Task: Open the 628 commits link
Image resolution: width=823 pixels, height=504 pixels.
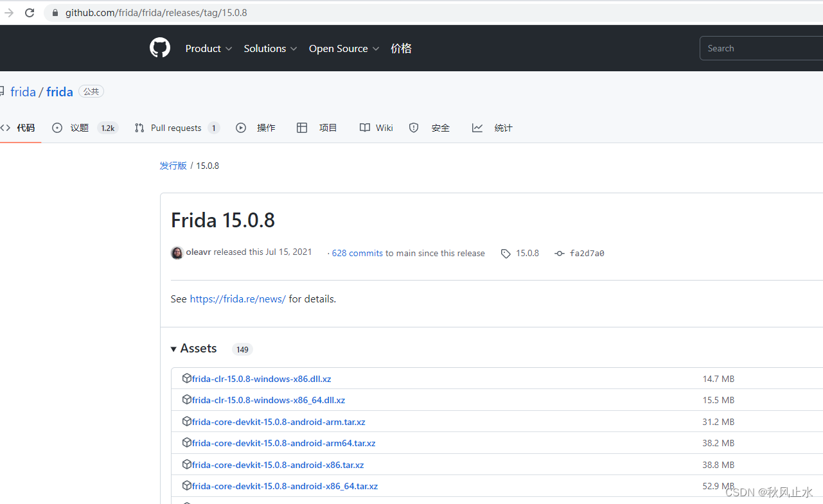Action: pos(357,254)
